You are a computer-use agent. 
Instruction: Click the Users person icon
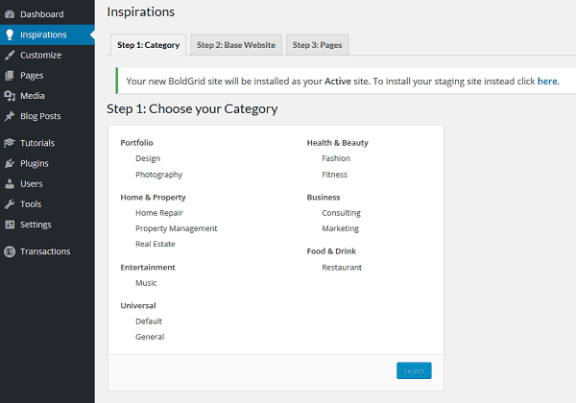coord(10,184)
